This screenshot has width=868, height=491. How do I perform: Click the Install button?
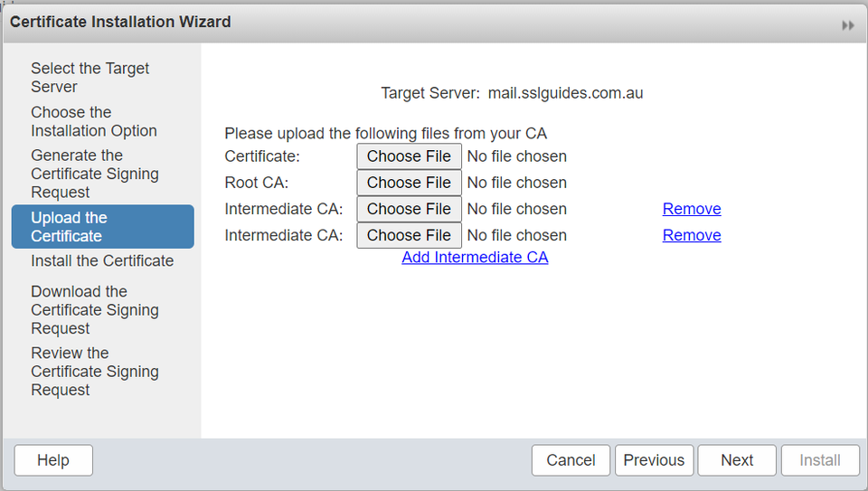[820, 460]
